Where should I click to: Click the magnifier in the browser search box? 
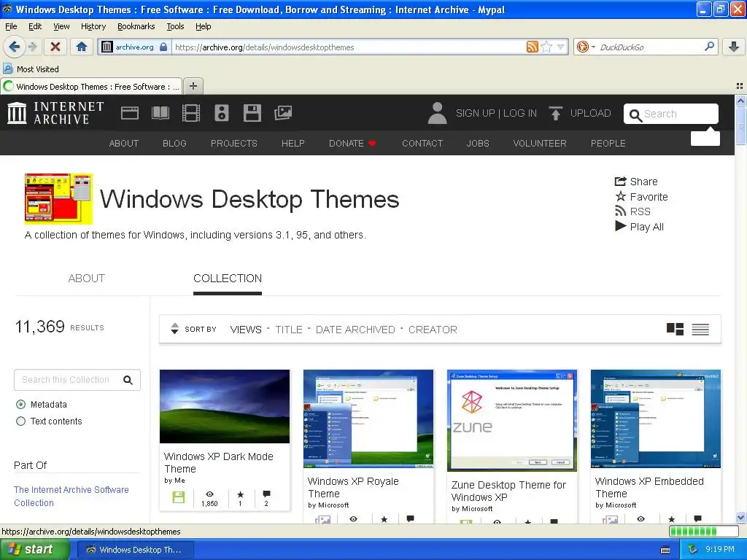[x=709, y=46]
